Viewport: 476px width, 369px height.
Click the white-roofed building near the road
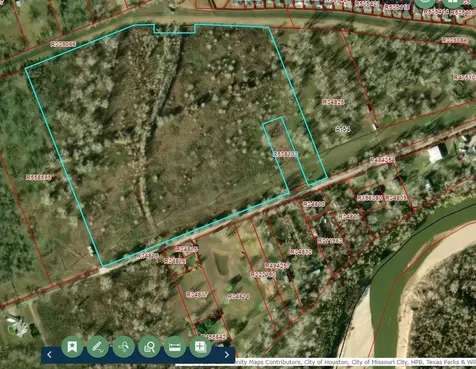(x=435, y=155)
